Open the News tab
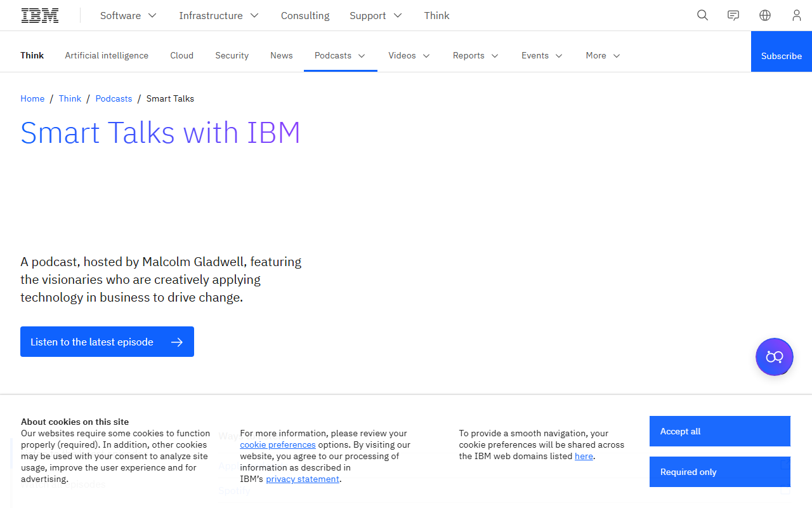The height and width of the screenshot is (508, 812). tap(282, 55)
